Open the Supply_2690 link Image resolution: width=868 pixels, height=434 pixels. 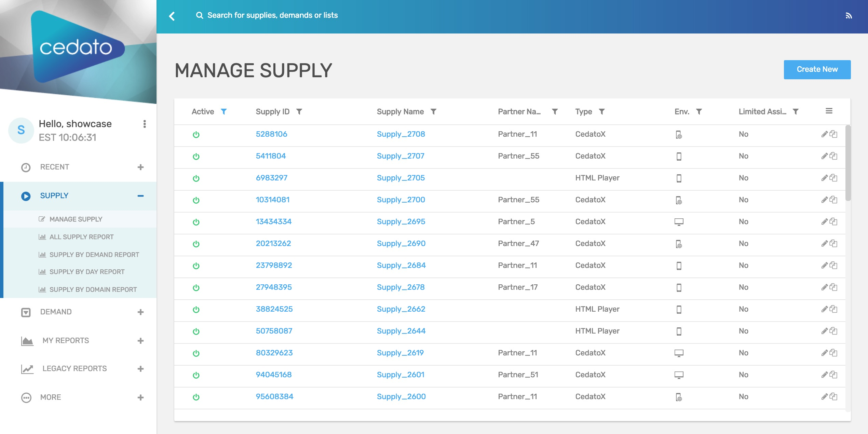(401, 243)
